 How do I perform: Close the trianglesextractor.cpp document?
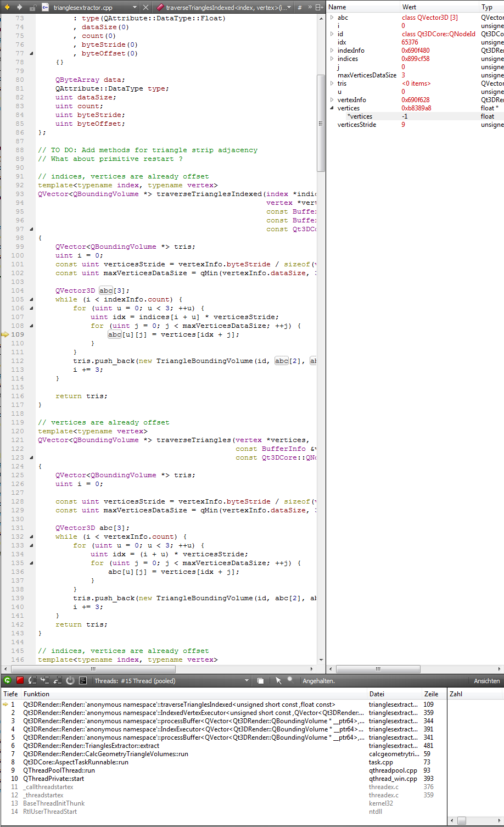click(145, 8)
